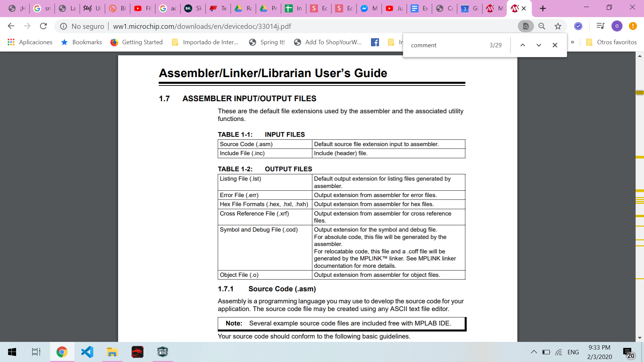Open Visual Studio Code from taskbar
The height and width of the screenshot is (362, 644).
pyautogui.click(x=87, y=352)
